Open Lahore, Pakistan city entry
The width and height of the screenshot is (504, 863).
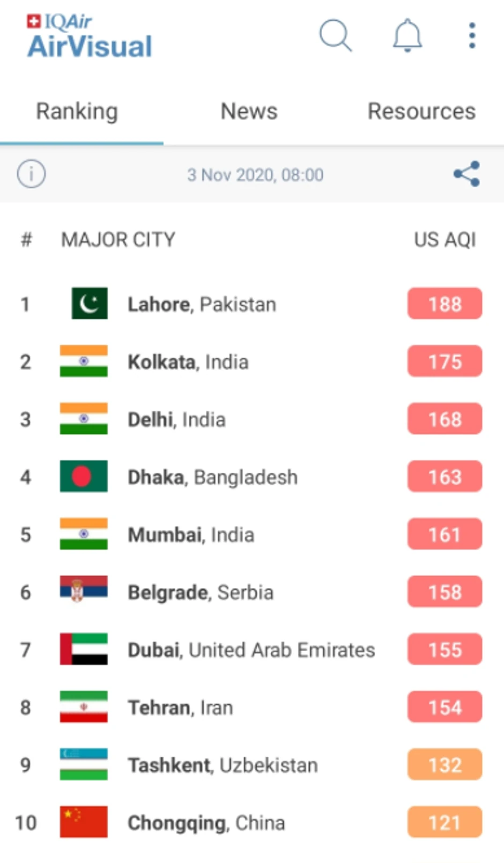(x=202, y=305)
